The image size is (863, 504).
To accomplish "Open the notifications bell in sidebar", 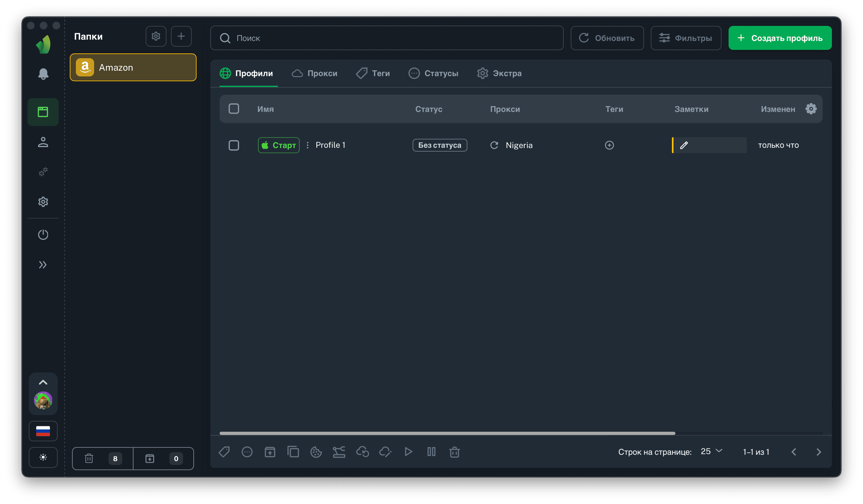I will [x=43, y=74].
